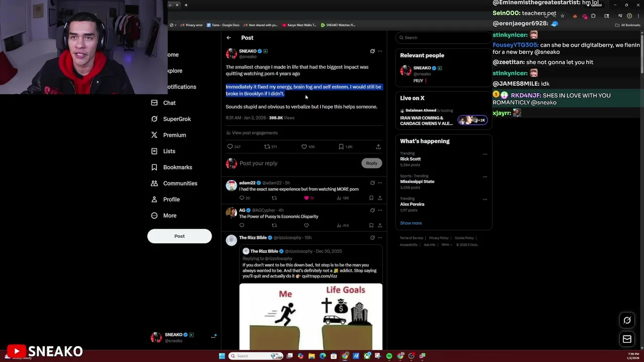Join the Iran War Coming live space
This screenshot has height=362, width=644.
[444, 118]
